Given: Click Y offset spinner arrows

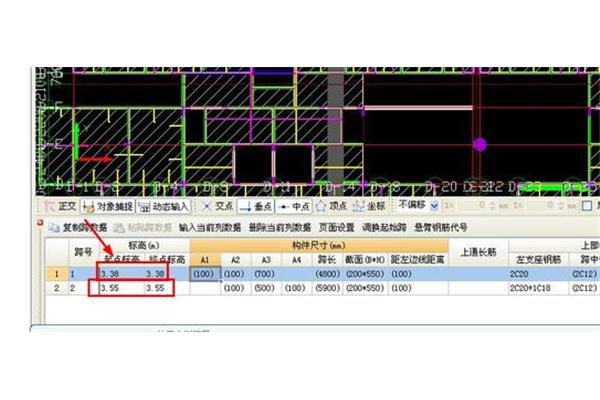Looking at the screenshot, I should [x=561, y=206].
